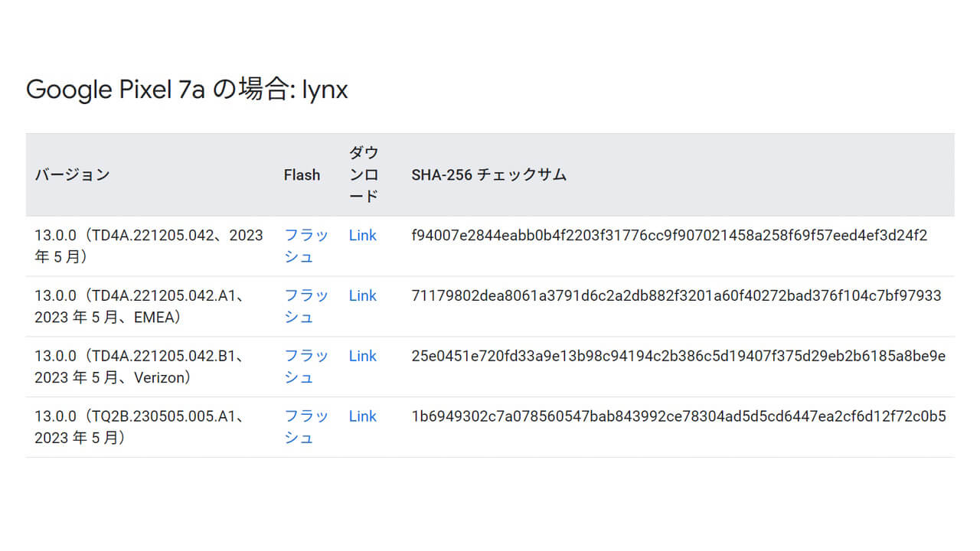Click the バージョン column header
The width and height of the screenshot is (980, 551).
coord(72,175)
